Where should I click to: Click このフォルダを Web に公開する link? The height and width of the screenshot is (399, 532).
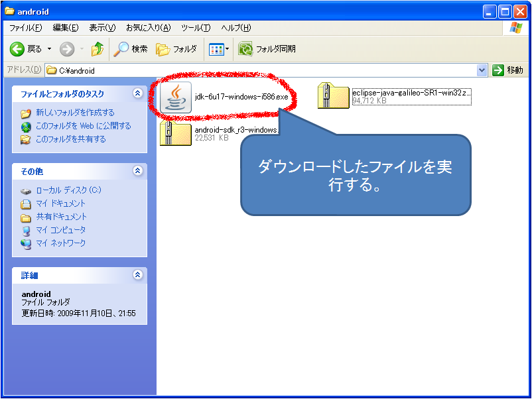point(84,126)
